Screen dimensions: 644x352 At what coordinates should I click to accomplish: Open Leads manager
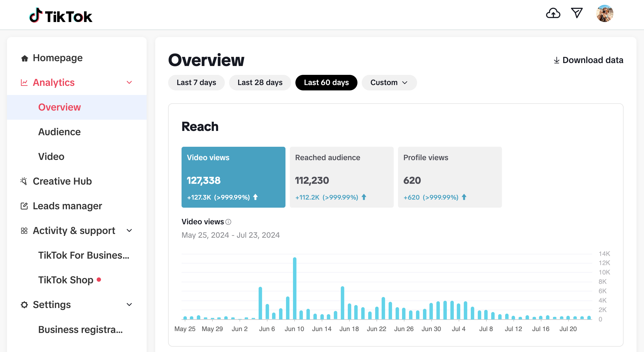[x=77, y=206]
